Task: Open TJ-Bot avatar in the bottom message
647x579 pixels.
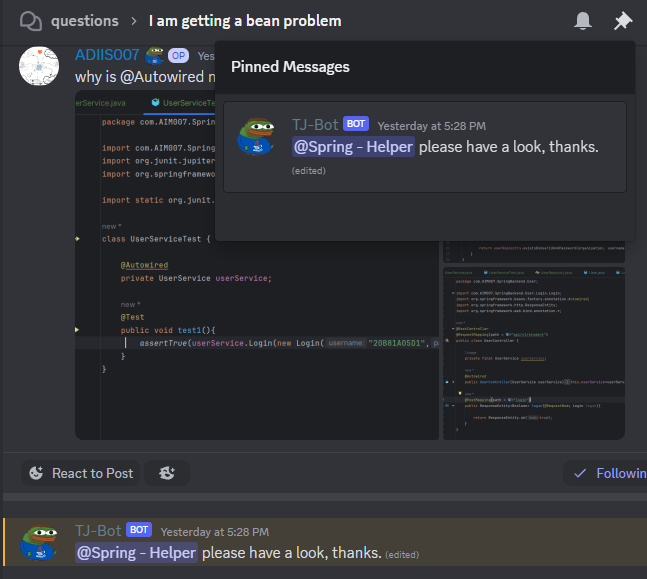Action: point(39,542)
